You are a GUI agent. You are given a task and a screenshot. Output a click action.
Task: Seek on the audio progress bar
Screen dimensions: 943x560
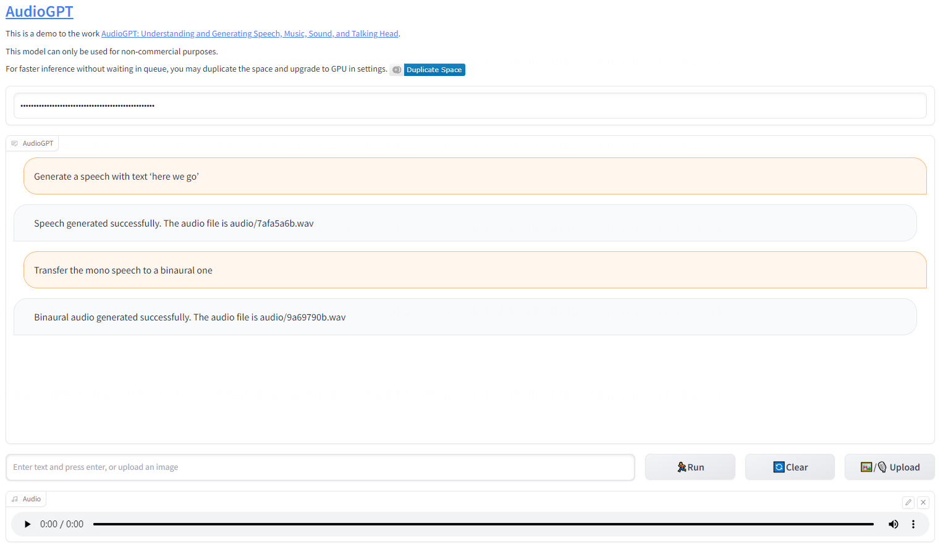coord(483,524)
